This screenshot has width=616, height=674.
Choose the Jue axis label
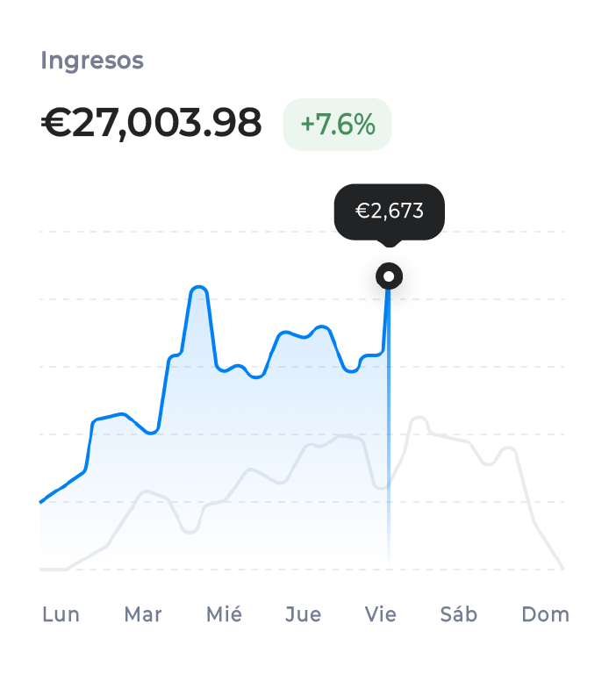tap(304, 614)
